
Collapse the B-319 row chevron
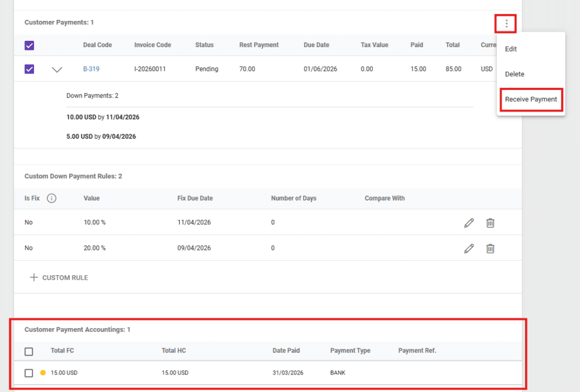(x=57, y=70)
